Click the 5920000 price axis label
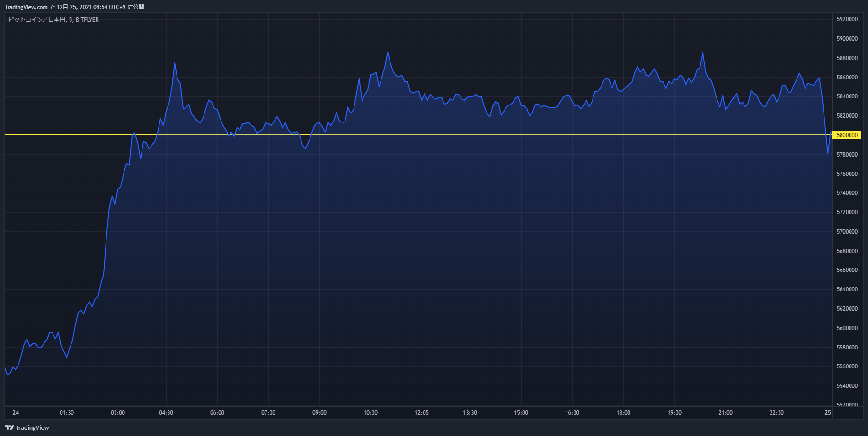Image resolution: width=868 pixels, height=436 pixels. click(847, 19)
